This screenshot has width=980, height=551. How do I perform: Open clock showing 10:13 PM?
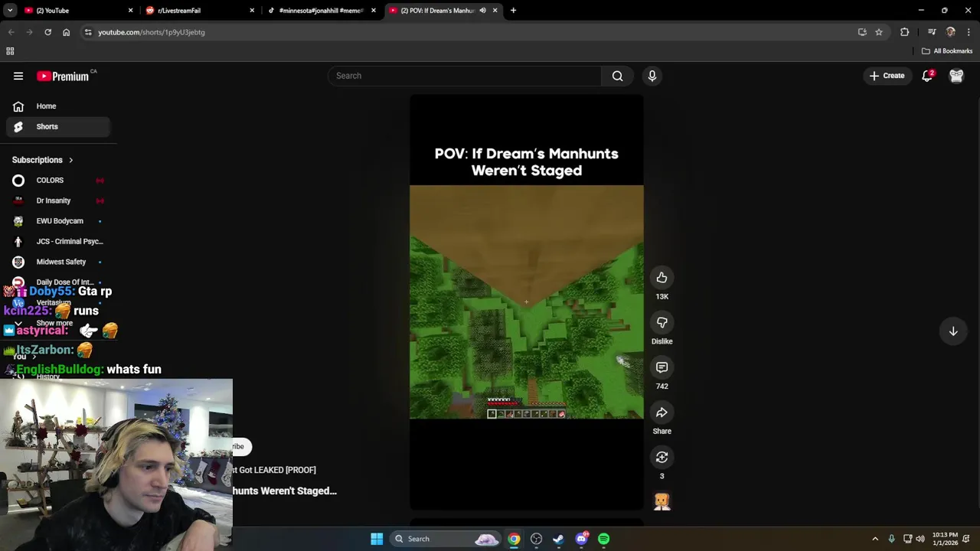pyautogui.click(x=945, y=539)
